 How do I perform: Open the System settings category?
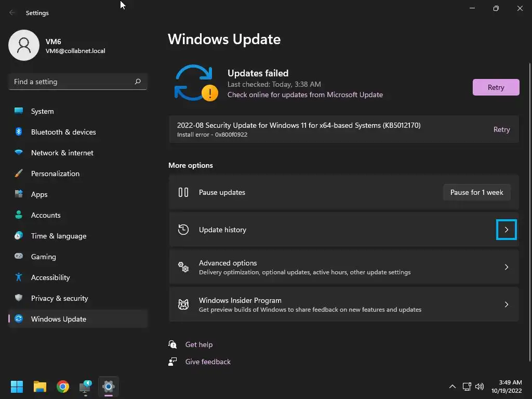click(78, 111)
